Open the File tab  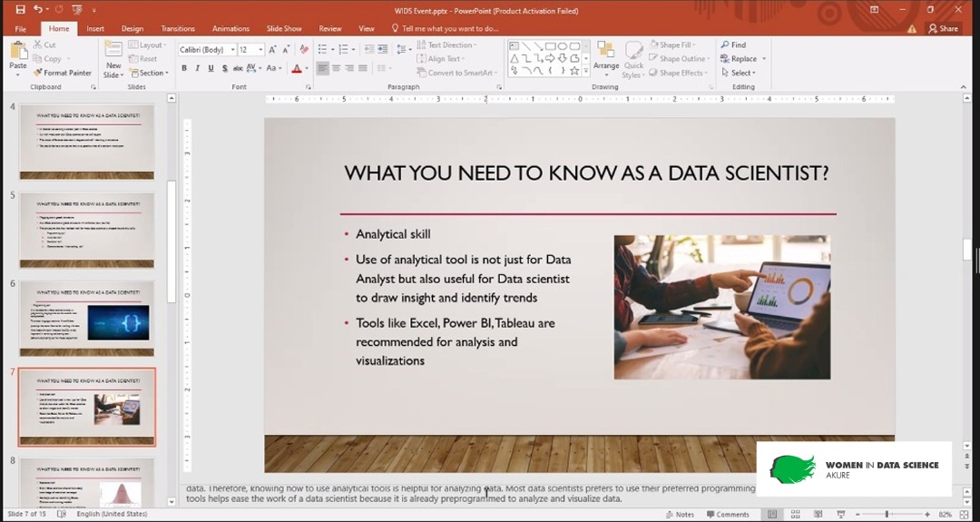[x=20, y=29]
